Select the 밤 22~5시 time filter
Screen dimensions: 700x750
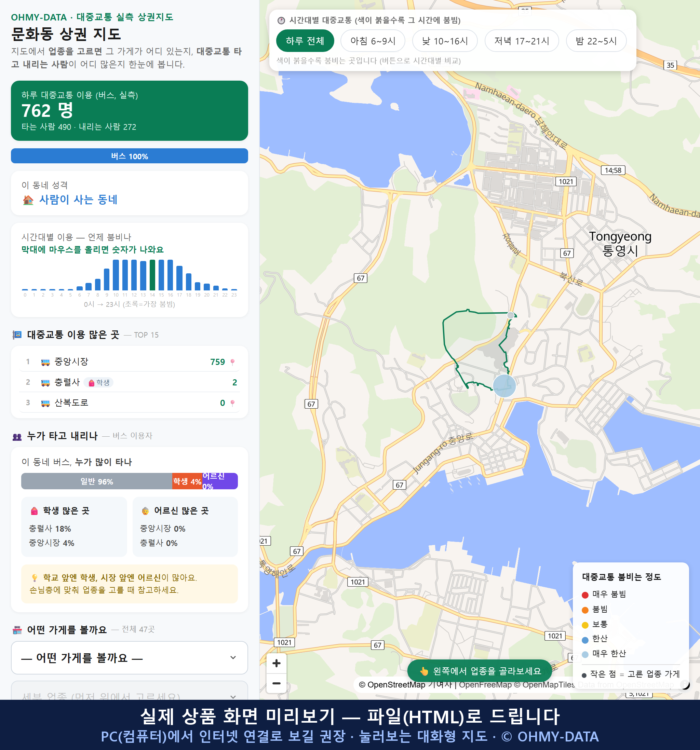coord(596,41)
